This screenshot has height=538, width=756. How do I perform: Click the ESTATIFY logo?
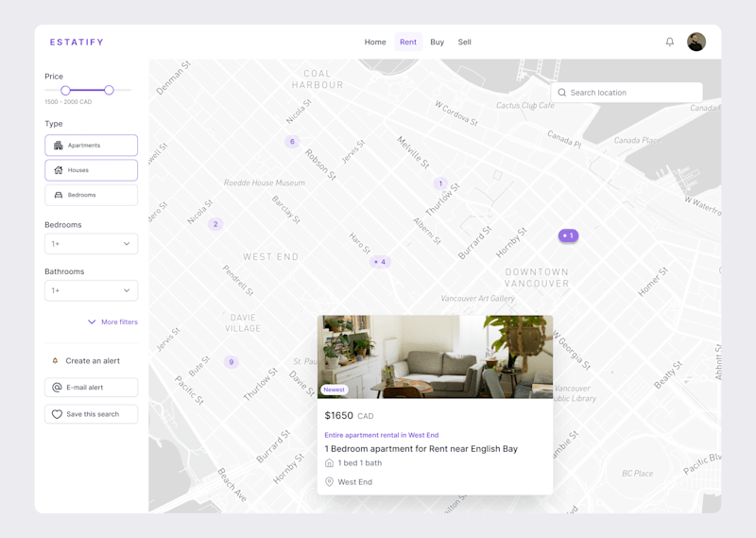pos(77,42)
